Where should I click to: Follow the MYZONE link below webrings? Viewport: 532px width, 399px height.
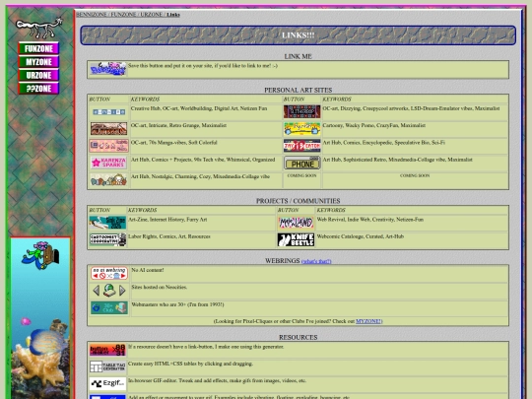point(368,321)
